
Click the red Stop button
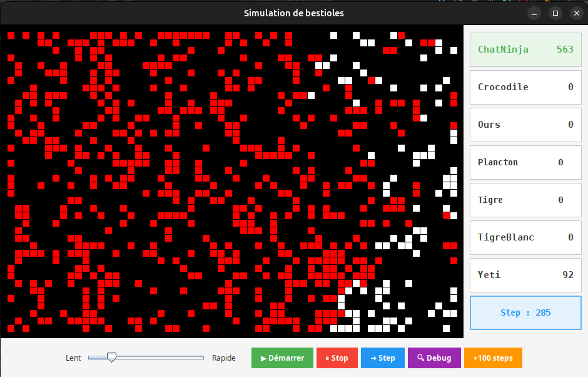[x=337, y=358]
